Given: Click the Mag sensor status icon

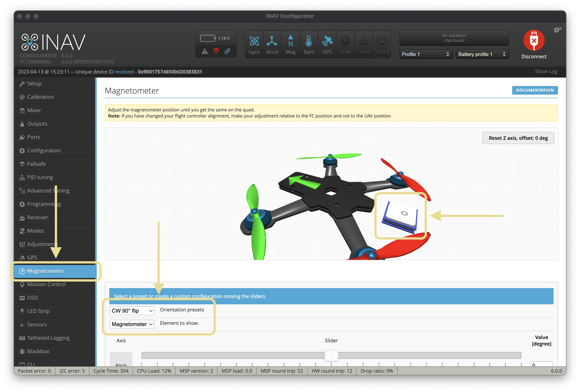Looking at the screenshot, I should click(290, 45).
